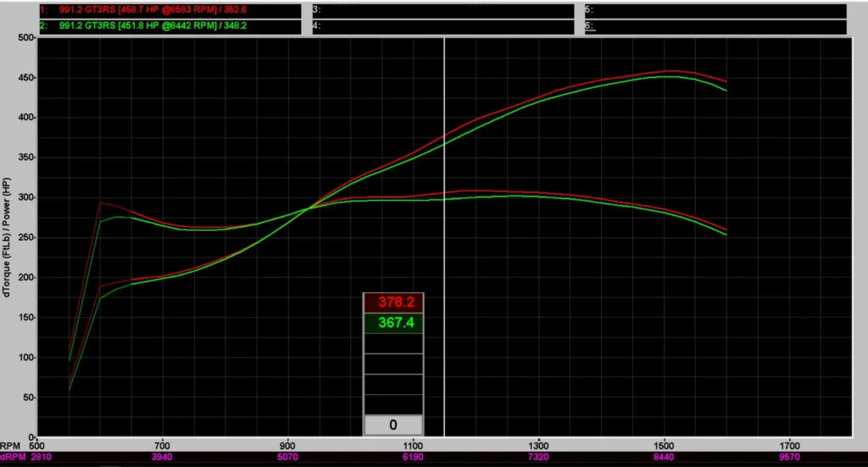
Task: Click the 900 tick on the RPM axis
Action: click(288, 444)
